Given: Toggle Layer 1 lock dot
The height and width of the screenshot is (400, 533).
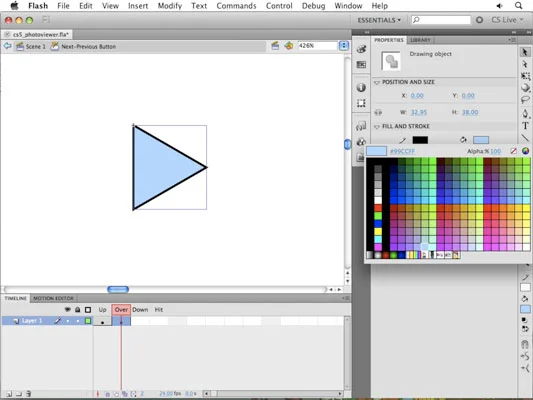Looking at the screenshot, I should (78, 321).
